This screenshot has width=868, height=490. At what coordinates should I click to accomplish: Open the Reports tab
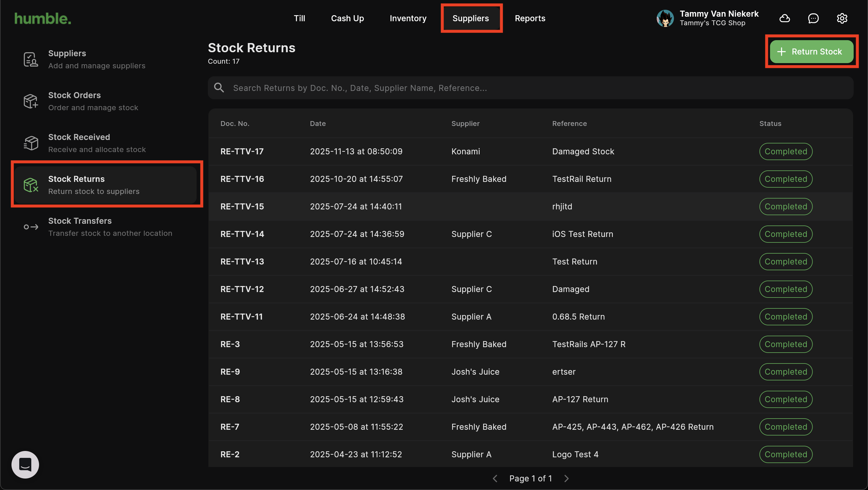click(x=530, y=18)
